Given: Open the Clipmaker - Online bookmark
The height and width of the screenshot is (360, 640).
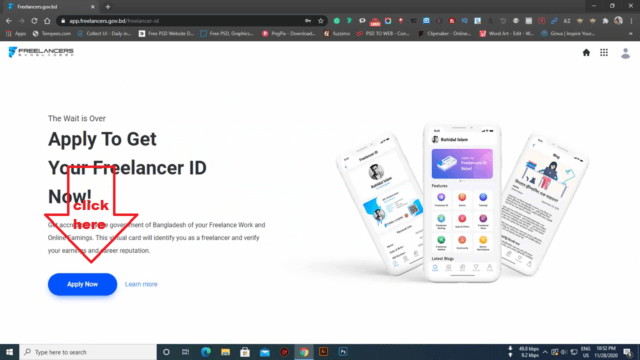Looking at the screenshot, I should coord(444,33).
